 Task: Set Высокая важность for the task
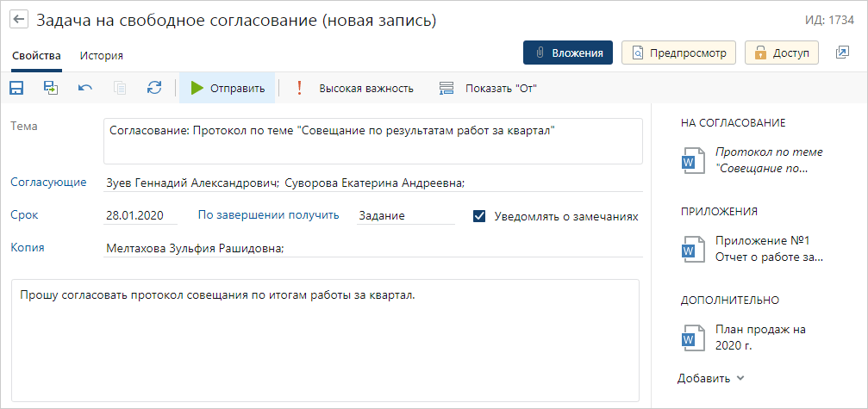355,89
